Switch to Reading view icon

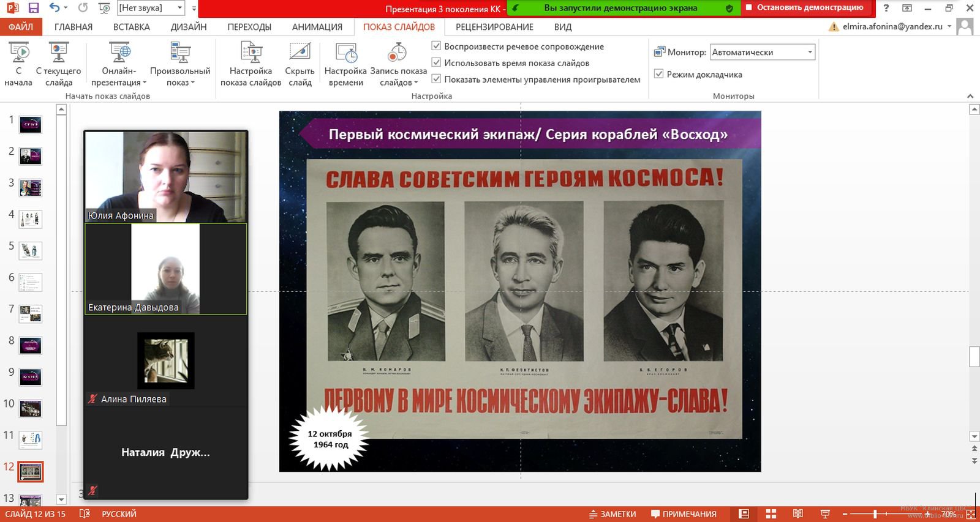(x=797, y=514)
